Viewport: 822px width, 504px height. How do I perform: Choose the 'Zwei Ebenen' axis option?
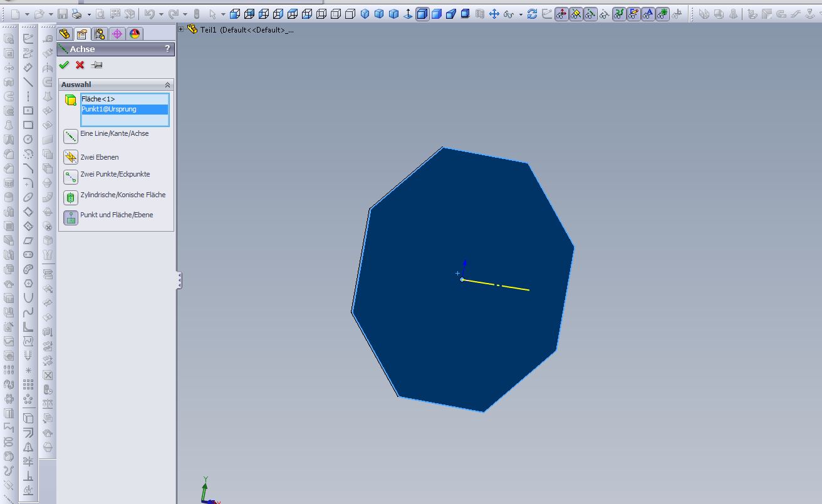coord(71,157)
